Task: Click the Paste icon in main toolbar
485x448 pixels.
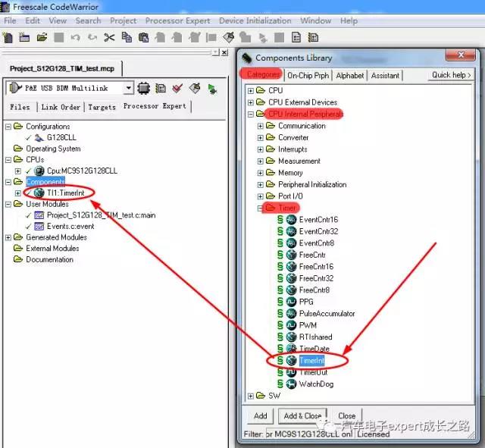Action: (x=143, y=37)
